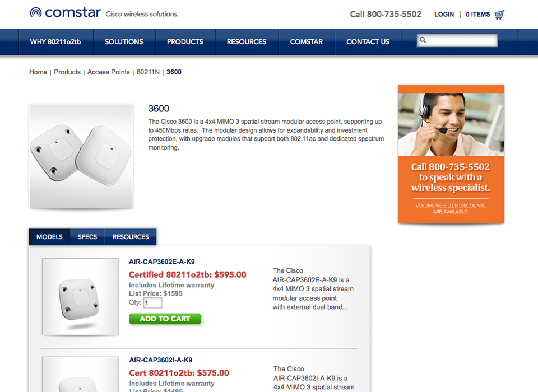538x392 pixels.
Task: Click the Comstar logo
Action: (65, 13)
